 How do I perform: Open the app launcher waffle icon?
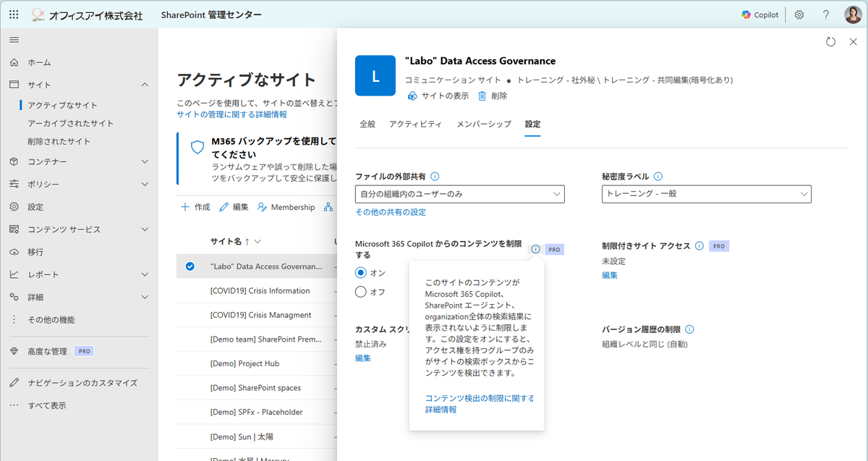tap(14, 15)
